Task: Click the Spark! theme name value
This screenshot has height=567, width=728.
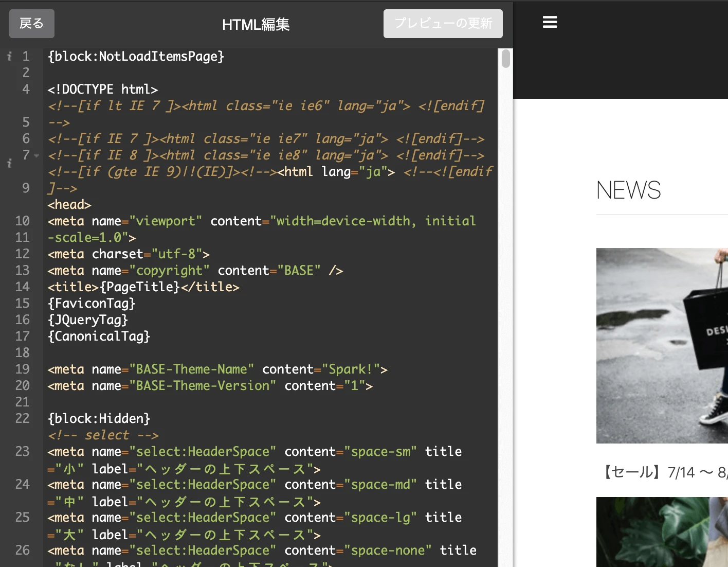Action: pos(349,369)
